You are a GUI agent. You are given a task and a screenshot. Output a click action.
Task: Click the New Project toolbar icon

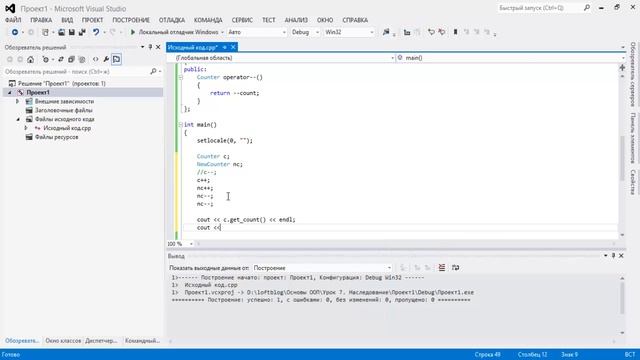point(45,32)
